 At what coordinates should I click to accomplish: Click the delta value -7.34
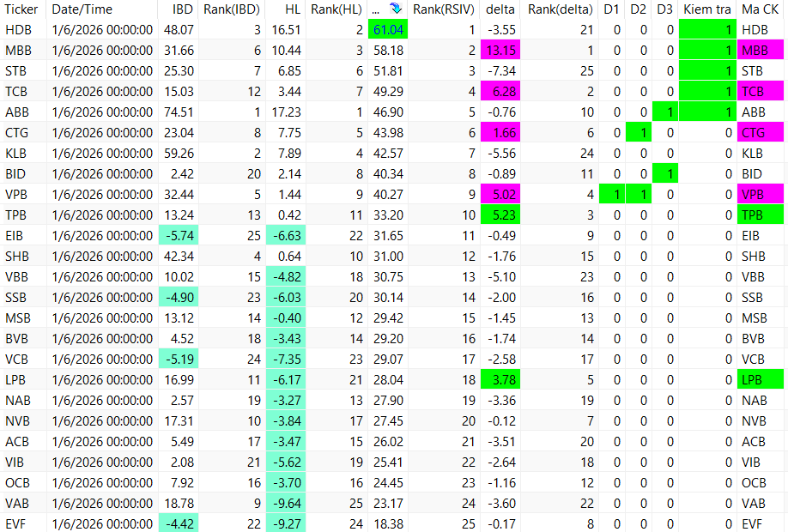tap(501, 71)
